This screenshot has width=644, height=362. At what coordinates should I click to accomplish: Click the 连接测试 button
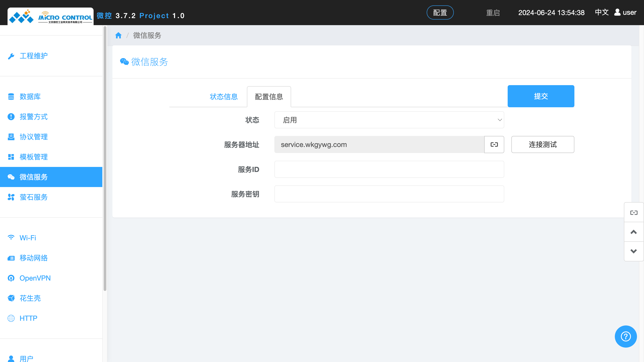[543, 144]
